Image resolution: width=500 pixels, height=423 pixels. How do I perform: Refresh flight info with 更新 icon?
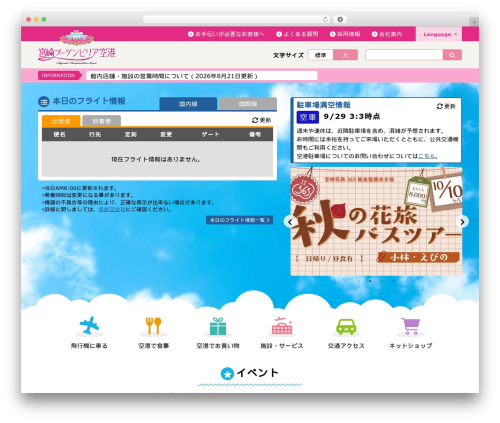pos(262,120)
